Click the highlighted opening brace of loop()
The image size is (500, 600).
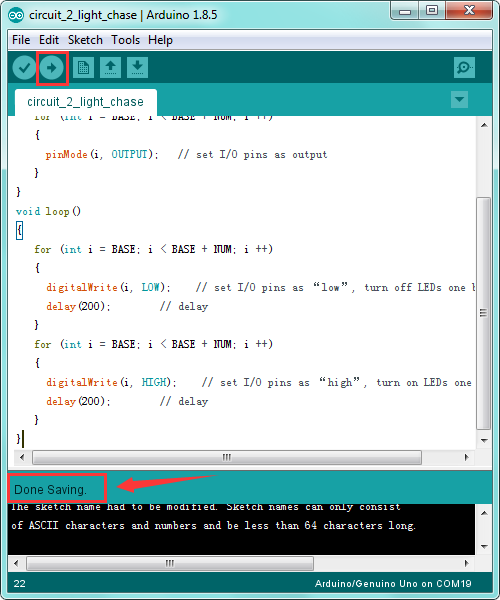(x=20, y=230)
